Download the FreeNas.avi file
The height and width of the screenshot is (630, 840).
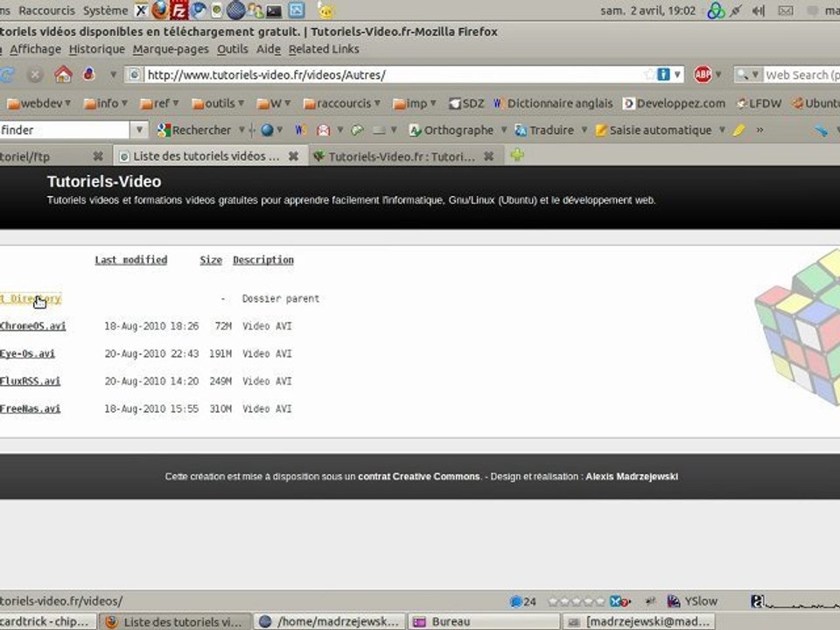(x=30, y=409)
